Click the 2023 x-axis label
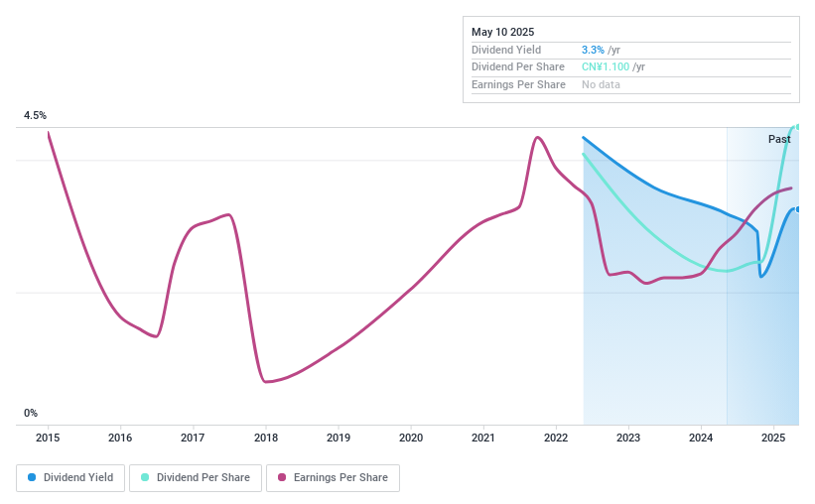Viewport: 815px width, 504px height. [628, 438]
